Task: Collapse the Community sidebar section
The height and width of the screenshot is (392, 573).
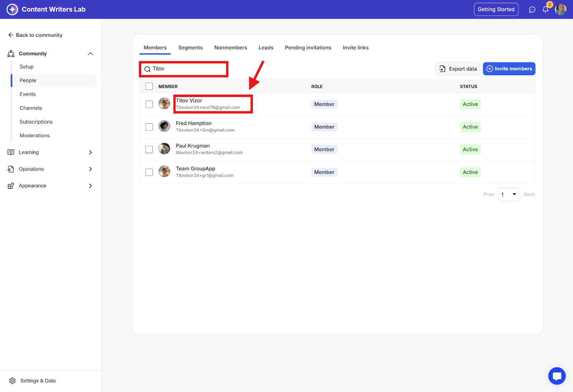Action: click(90, 54)
